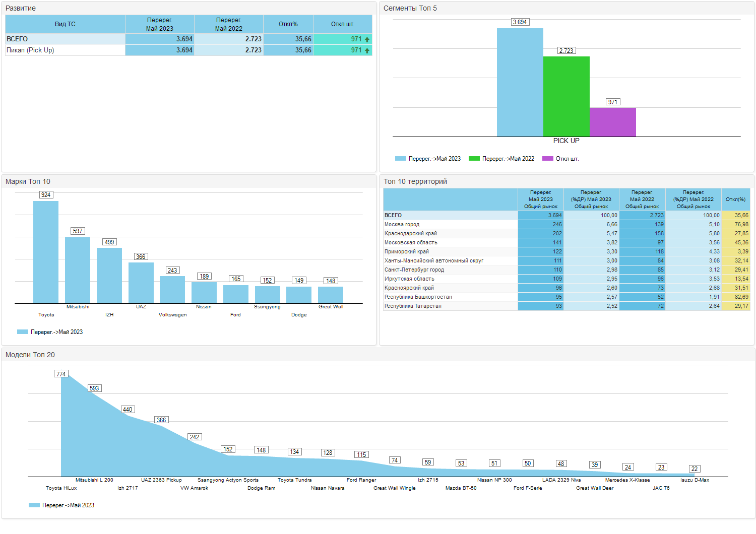Select the Ханты-Мансийский автономный округ row
The height and width of the screenshot is (534, 756).
(566, 261)
